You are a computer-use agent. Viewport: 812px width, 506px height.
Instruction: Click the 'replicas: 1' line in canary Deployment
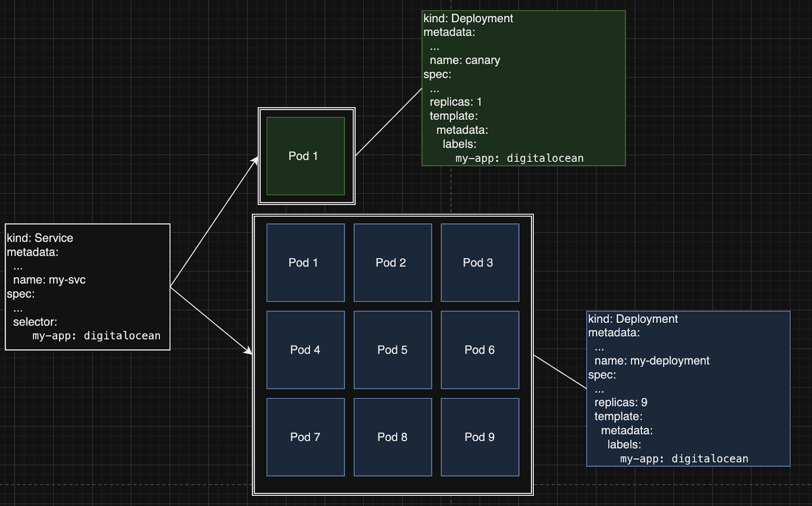click(455, 102)
